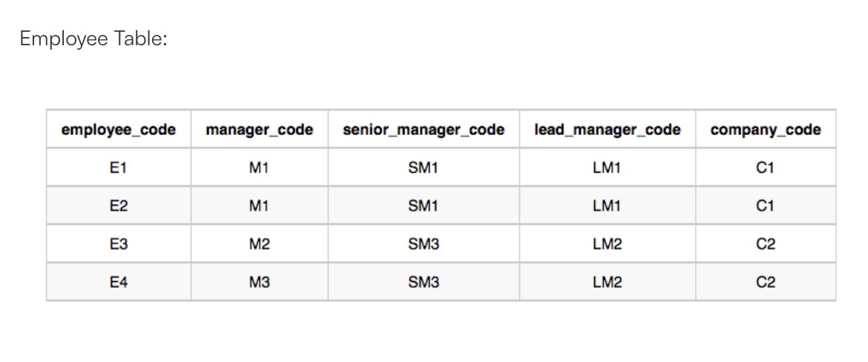Click the manager_code column header
The height and width of the screenshot is (362, 868).
point(259,130)
